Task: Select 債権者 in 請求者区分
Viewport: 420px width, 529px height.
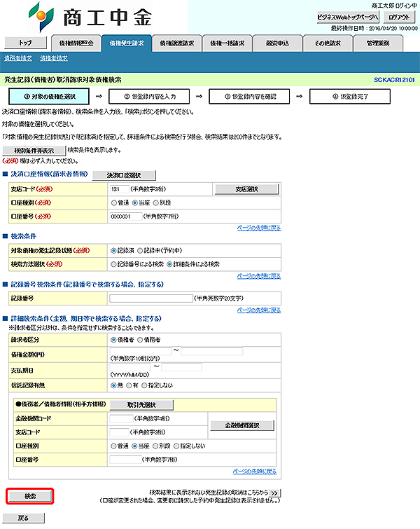Action: pos(114,340)
